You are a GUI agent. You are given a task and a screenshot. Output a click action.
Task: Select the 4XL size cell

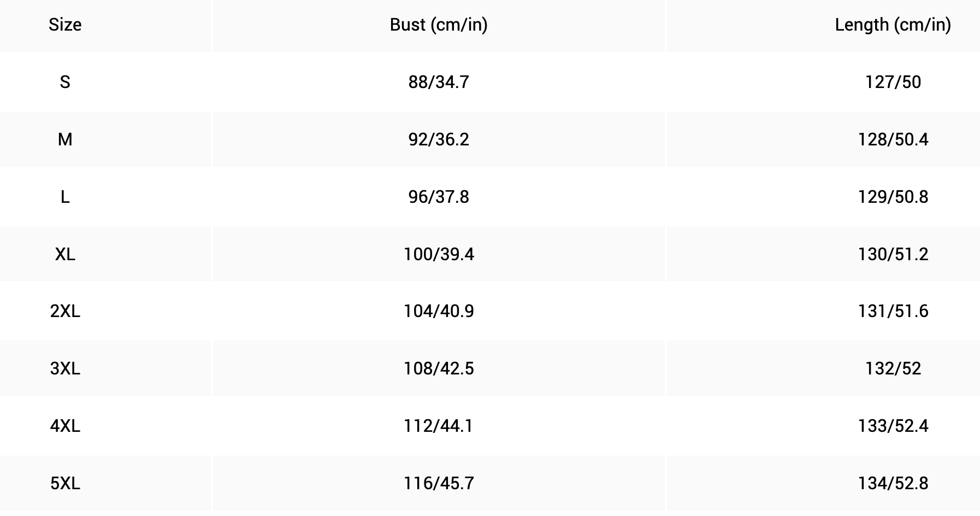click(x=65, y=426)
